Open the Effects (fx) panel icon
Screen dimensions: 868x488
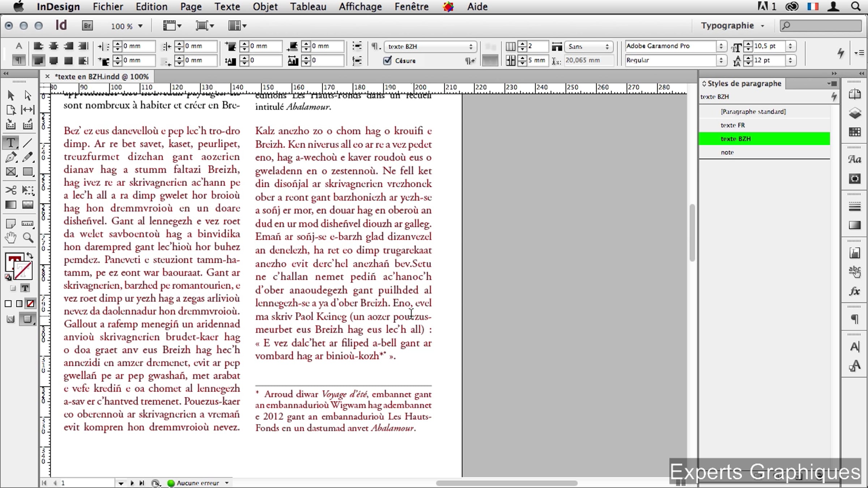click(855, 291)
